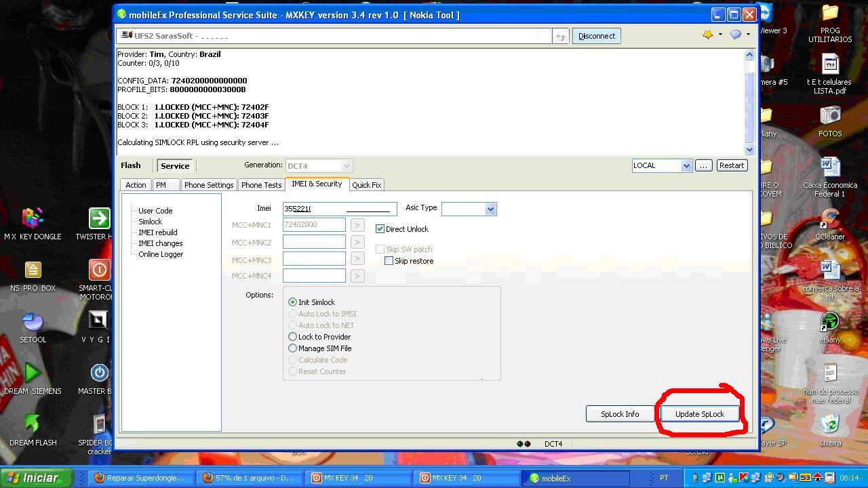Open the Quick Fix tab
This screenshot has width=868, height=488.
click(367, 185)
